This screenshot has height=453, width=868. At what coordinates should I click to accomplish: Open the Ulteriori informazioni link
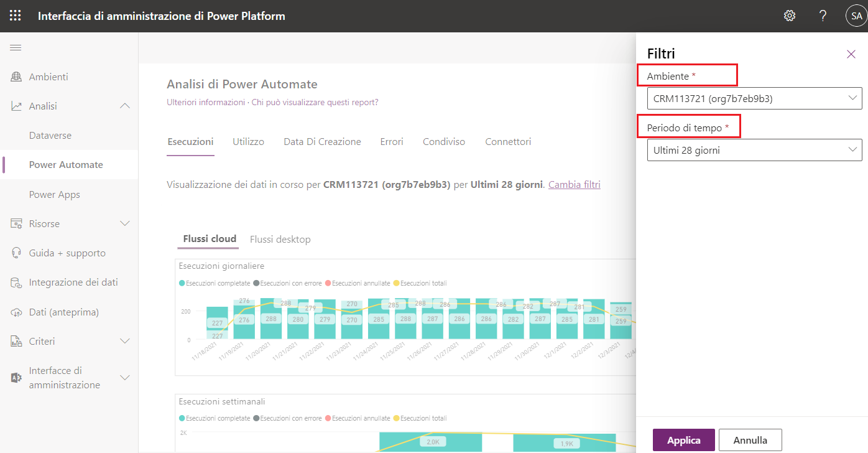point(206,102)
